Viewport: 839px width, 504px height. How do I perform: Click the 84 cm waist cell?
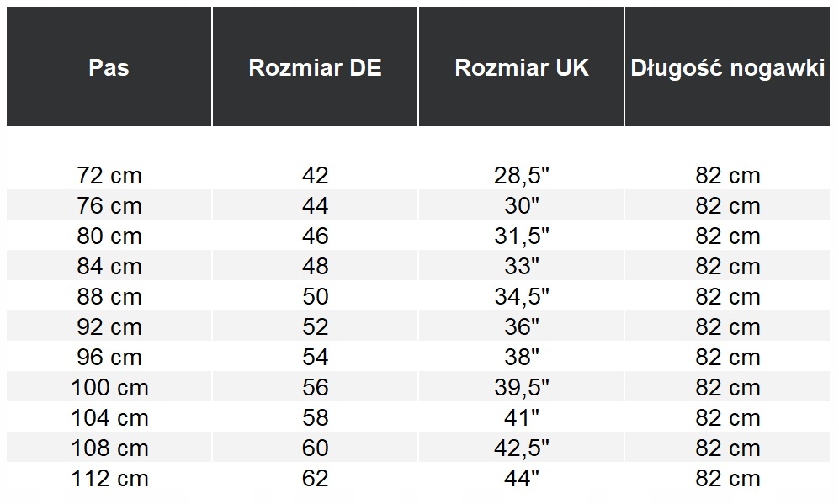pyautogui.click(x=109, y=267)
